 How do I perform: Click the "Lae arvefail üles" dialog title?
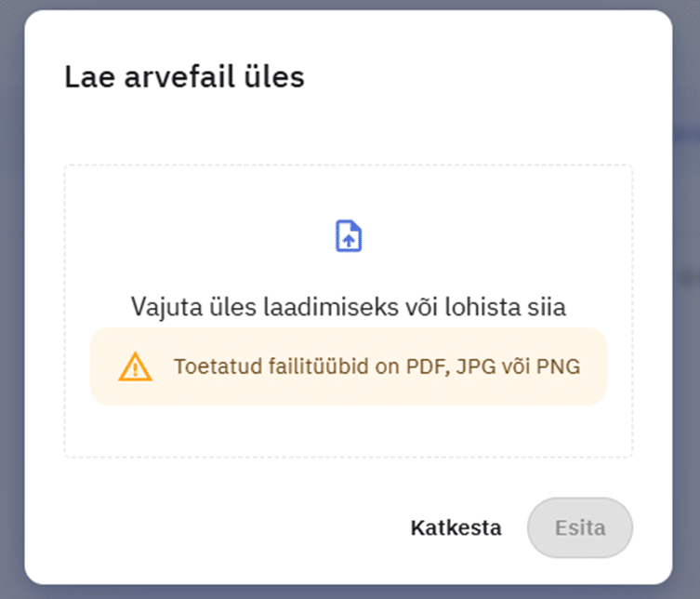[x=184, y=77]
